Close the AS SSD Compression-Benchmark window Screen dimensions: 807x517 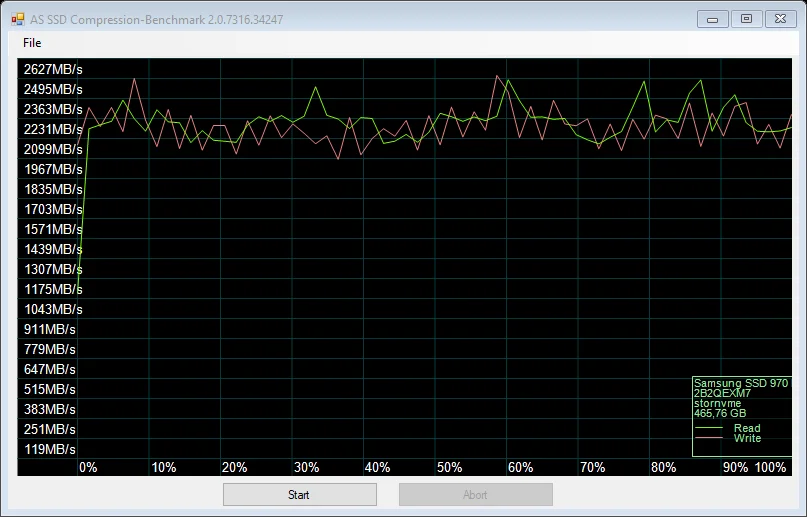click(x=780, y=19)
